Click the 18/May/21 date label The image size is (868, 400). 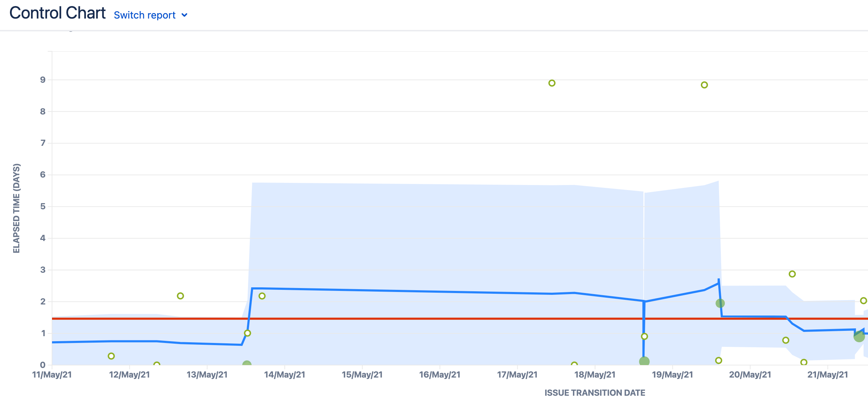[595, 375]
